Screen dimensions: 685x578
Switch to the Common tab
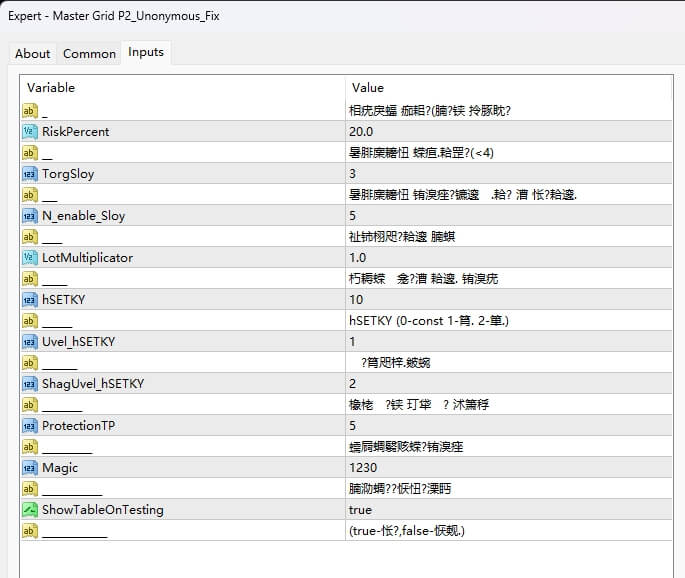coord(89,54)
